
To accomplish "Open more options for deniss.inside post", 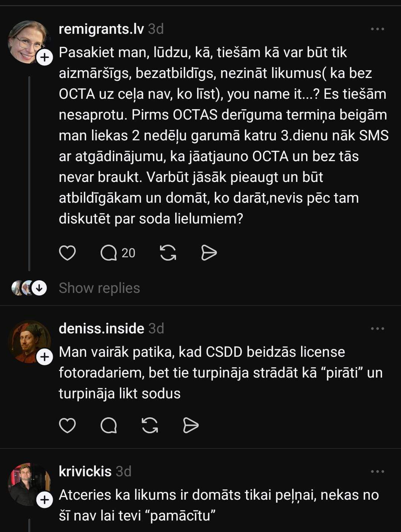I will coord(377,329).
